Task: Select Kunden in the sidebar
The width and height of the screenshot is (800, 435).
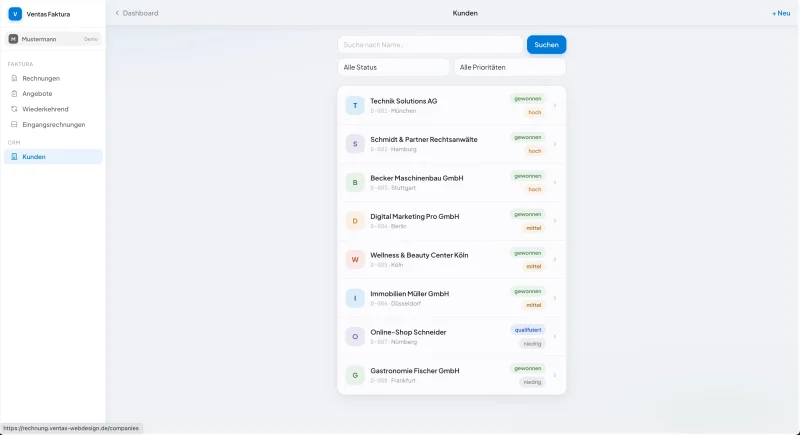Action: (53, 157)
